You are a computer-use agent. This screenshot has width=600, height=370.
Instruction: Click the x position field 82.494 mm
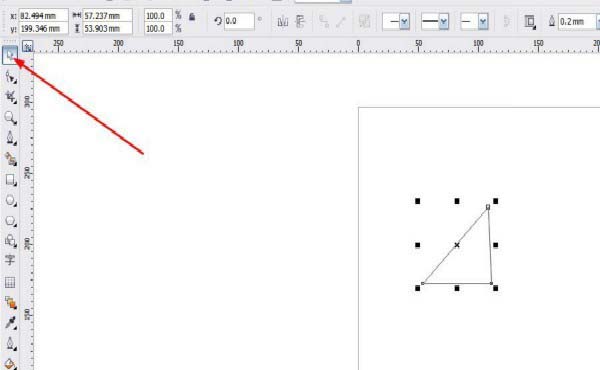(x=43, y=16)
